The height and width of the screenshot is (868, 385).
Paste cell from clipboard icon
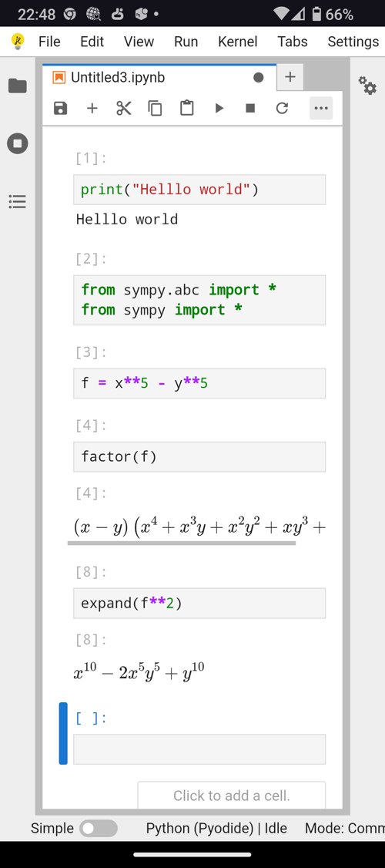click(187, 108)
